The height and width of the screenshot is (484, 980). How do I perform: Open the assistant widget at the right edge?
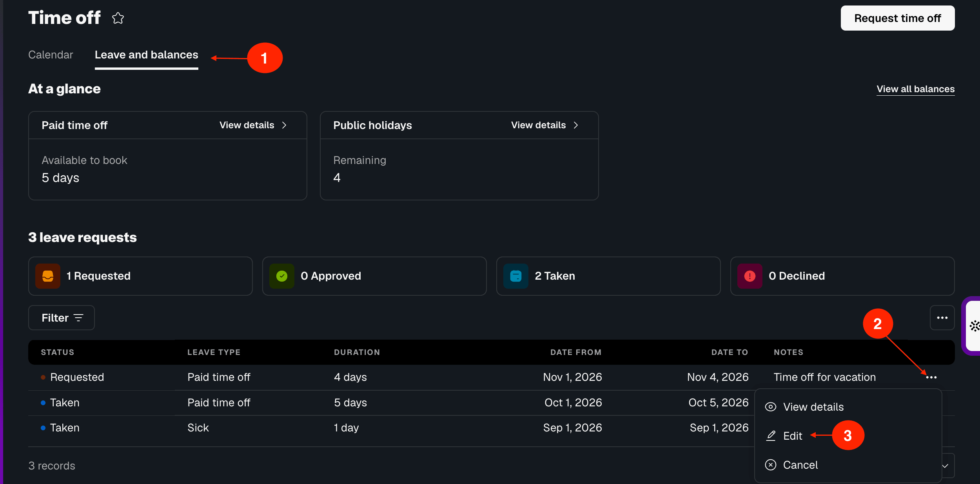tap(973, 326)
